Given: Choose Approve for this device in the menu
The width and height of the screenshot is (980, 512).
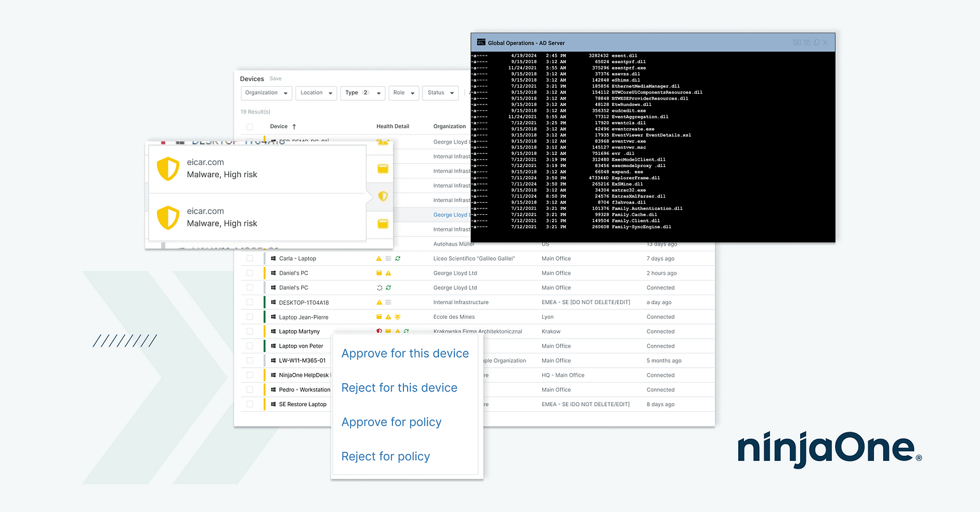Looking at the screenshot, I should click(x=405, y=353).
